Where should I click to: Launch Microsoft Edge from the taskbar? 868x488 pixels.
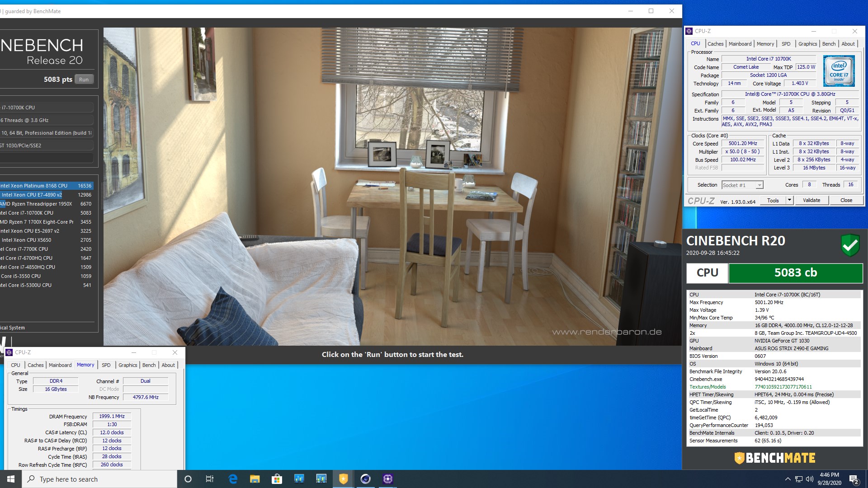tap(233, 479)
